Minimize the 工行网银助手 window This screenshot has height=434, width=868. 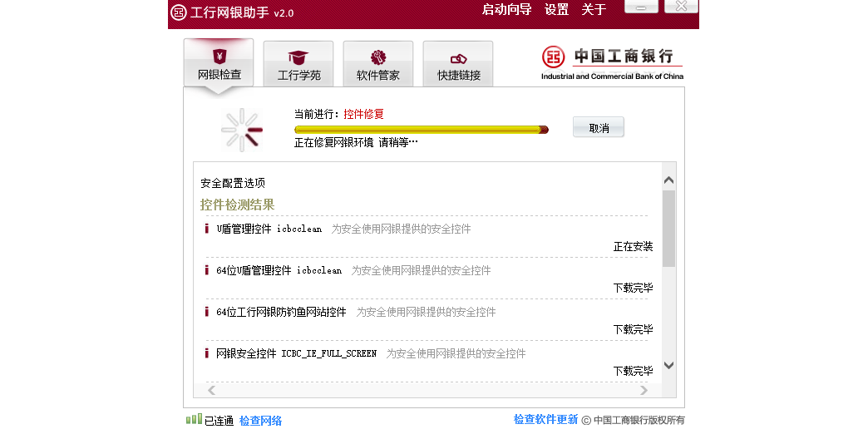(x=641, y=7)
